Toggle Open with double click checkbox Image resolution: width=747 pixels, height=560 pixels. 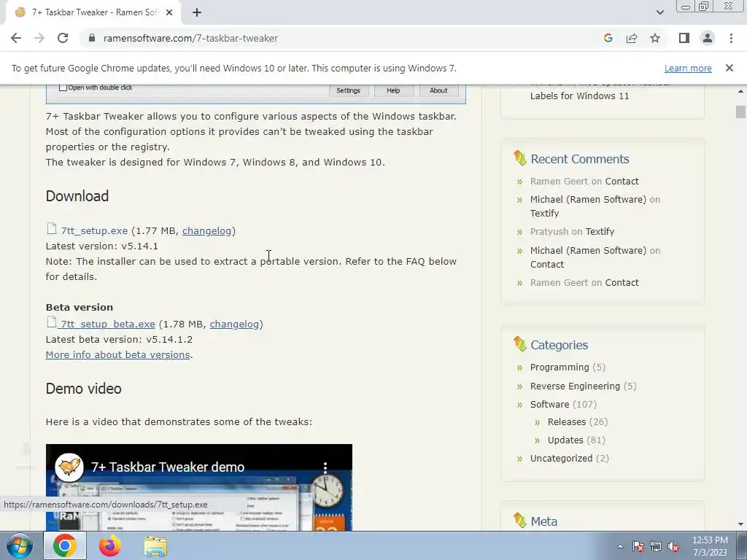[x=63, y=87]
